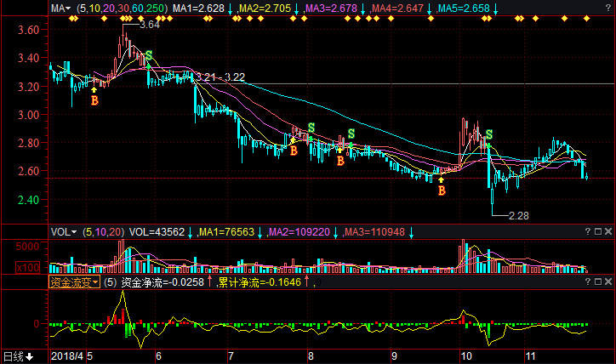Screen dimensions: 616x364
Task: Select the VOL=43562 value
Action: click(x=157, y=232)
